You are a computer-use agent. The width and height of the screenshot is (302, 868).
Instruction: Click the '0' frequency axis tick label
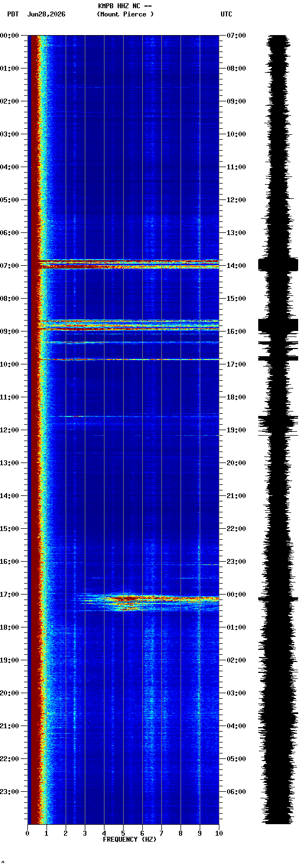(27, 833)
